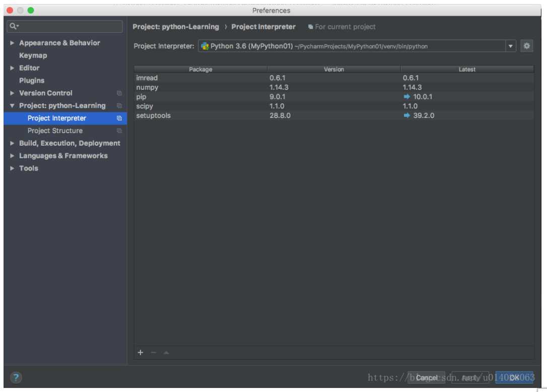This screenshot has width=547, height=392.
Task: Focus the preferences search field
Action: 65,27
